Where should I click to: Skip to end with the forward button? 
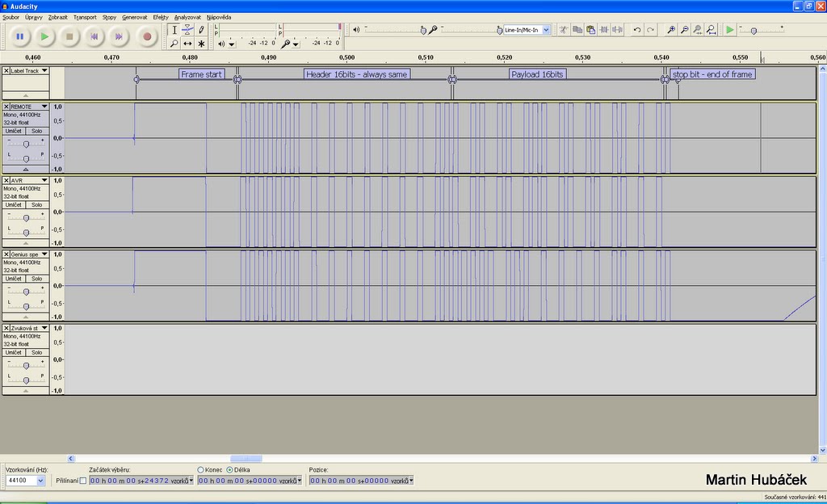[119, 36]
